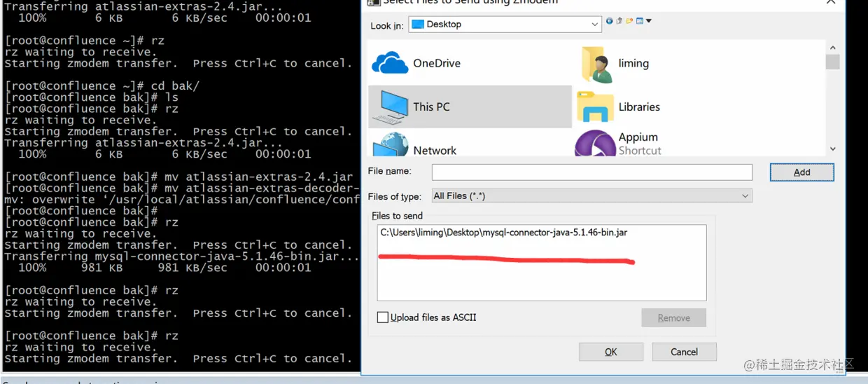Image resolution: width=868 pixels, height=384 pixels.
Task: Confirm with the OK button
Action: (611, 352)
